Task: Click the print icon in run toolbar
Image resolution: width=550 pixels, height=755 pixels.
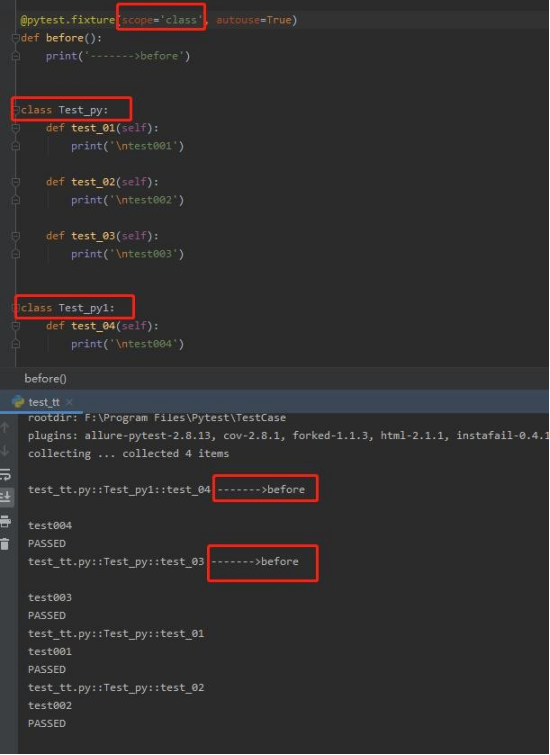Action: click(5, 521)
